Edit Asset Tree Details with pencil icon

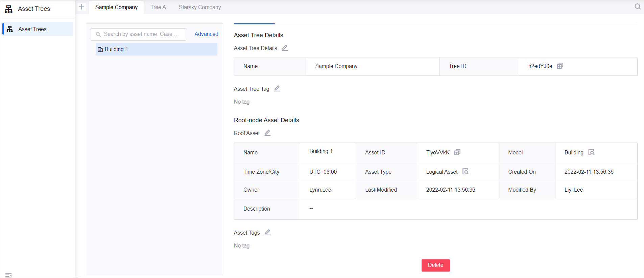(x=285, y=48)
